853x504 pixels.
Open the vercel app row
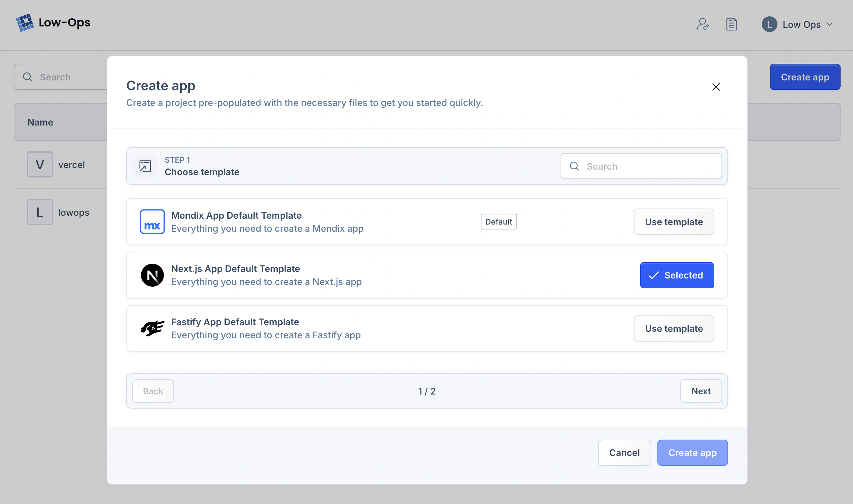tap(60, 165)
